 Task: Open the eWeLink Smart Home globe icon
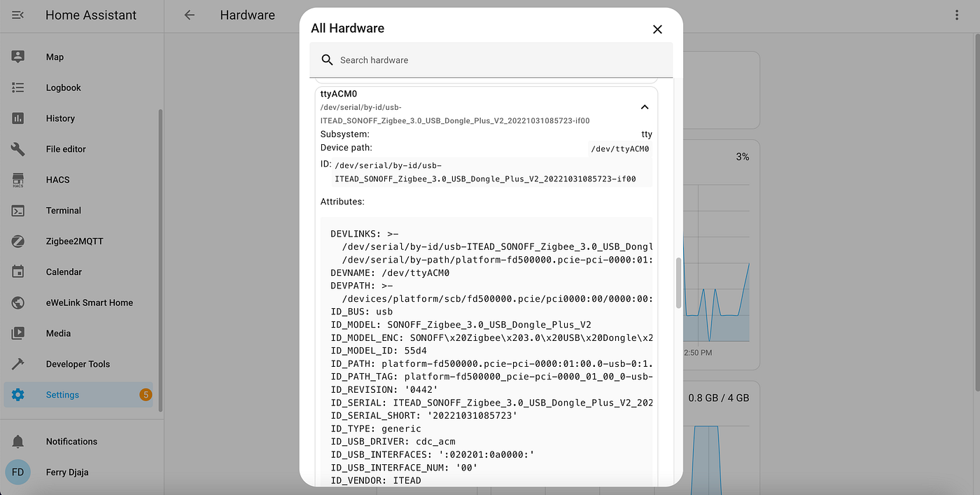tap(18, 302)
